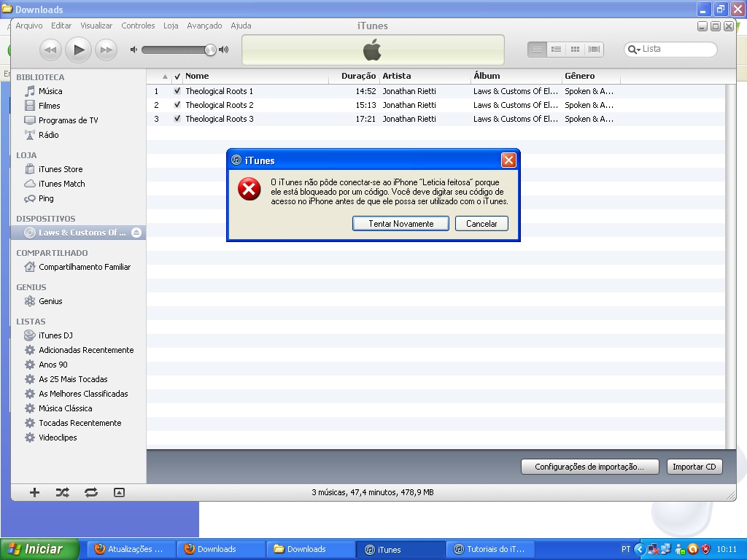Image resolution: width=747 pixels, height=560 pixels.
Task: Click the max volume speaker icon
Action: (x=223, y=50)
